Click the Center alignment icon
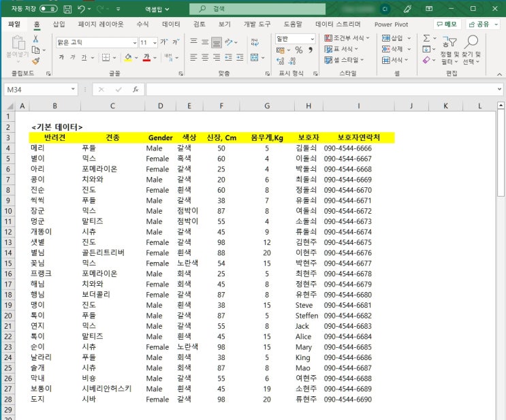 coord(205,57)
